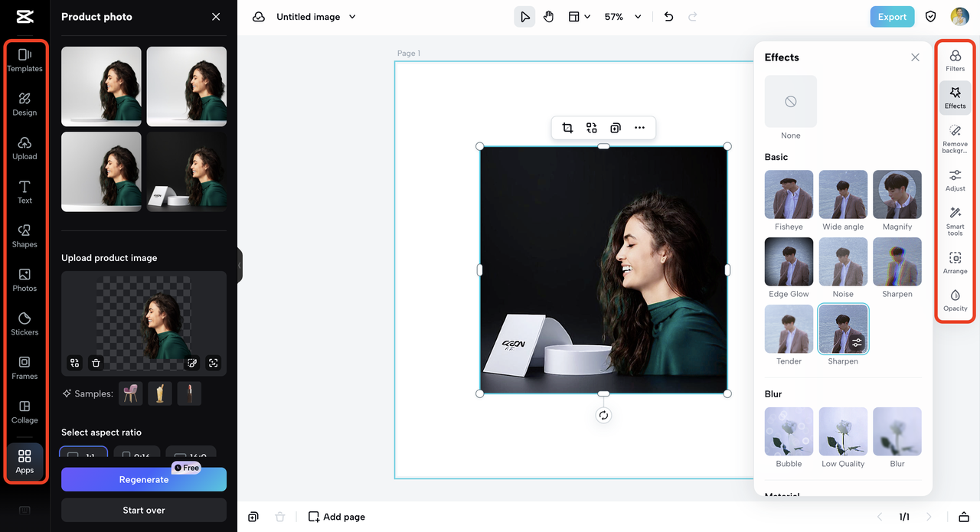The image size is (980, 532).
Task: Select the lipstick sample
Action: pos(189,393)
